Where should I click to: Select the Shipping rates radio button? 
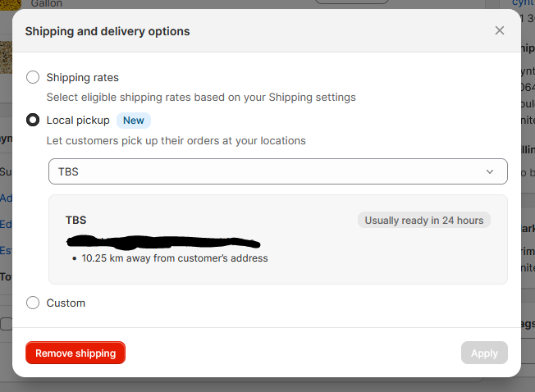point(33,77)
